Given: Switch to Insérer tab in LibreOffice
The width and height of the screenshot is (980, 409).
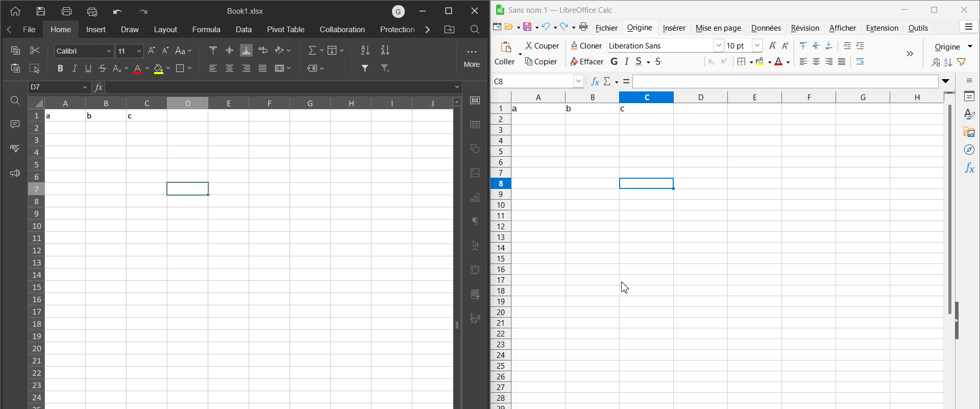Looking at the screenshot, I should point(674,28).
